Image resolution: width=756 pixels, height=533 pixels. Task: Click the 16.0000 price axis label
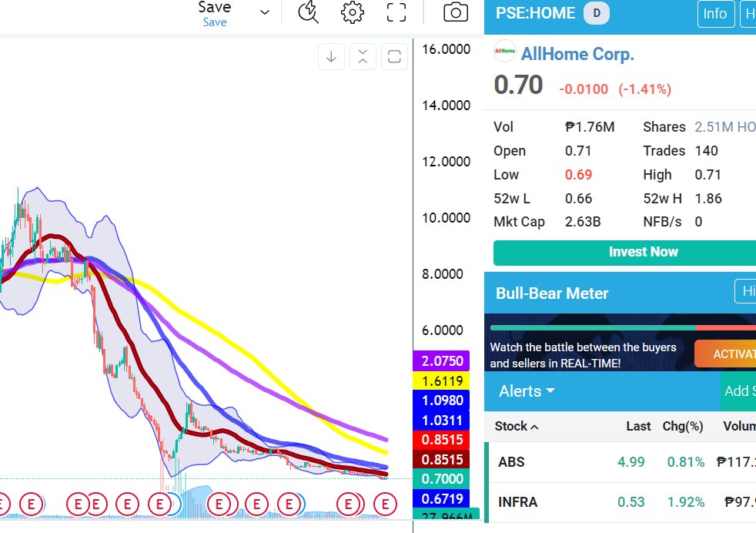tap(446, 49)
